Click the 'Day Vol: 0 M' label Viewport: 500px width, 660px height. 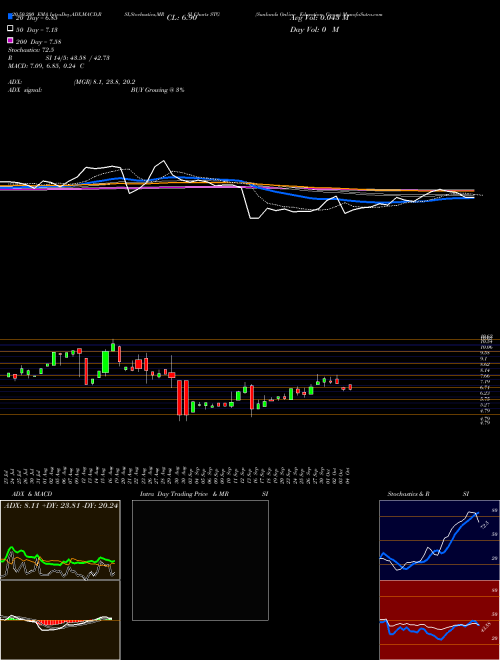coord(314,30)
